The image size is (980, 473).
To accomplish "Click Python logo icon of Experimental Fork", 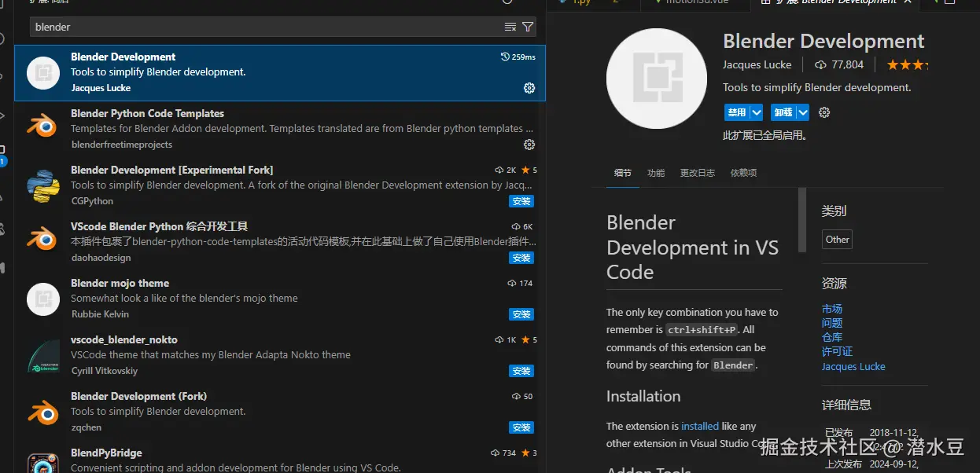I will pos(43,185).
